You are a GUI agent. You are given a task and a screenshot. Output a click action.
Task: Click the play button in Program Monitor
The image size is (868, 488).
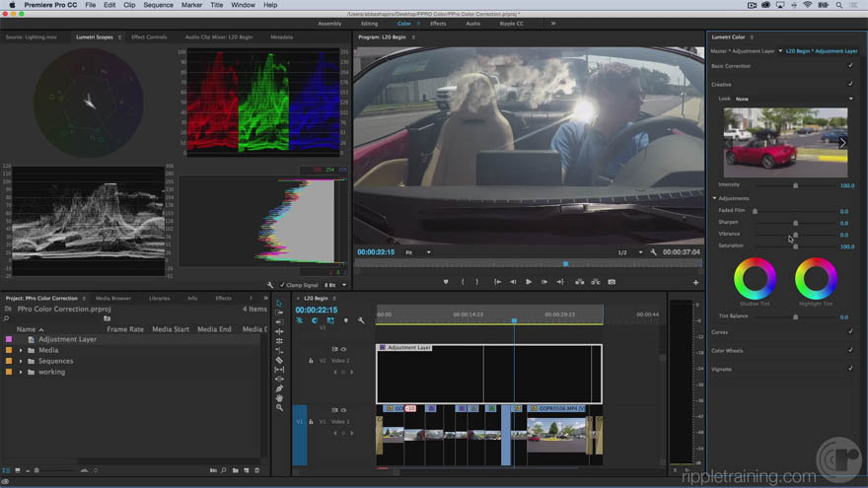pyautogui.click(x=529, y=282)
